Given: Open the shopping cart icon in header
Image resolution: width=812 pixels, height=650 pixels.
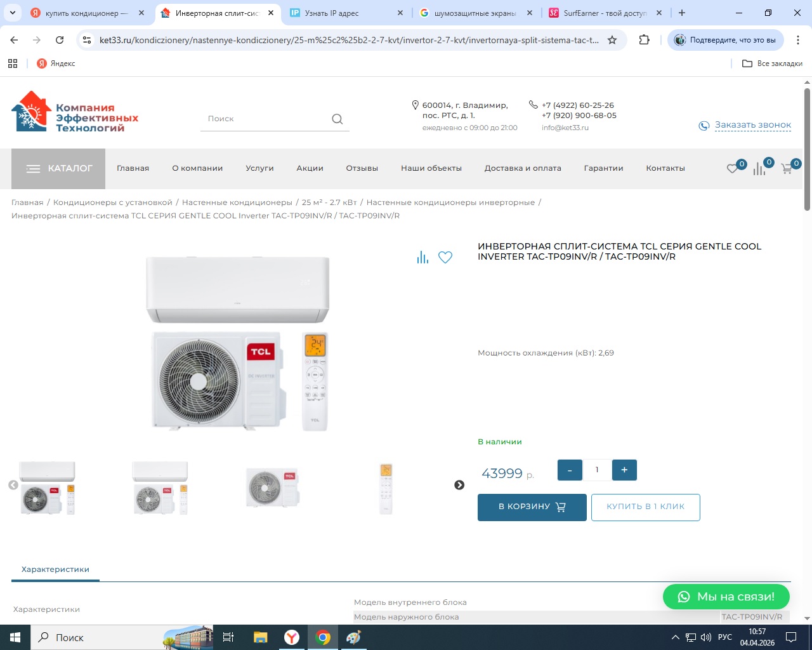Looking at the screenshot, I should point(787,168).
